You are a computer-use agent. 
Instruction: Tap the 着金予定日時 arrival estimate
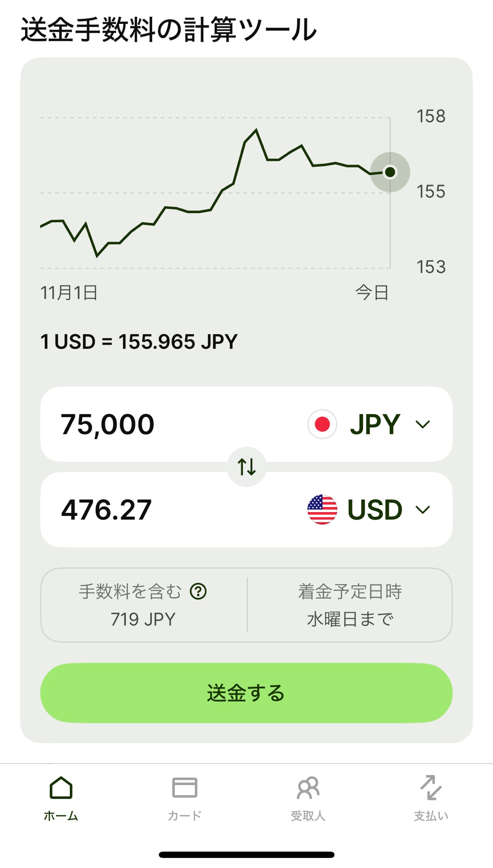[350, 605]
